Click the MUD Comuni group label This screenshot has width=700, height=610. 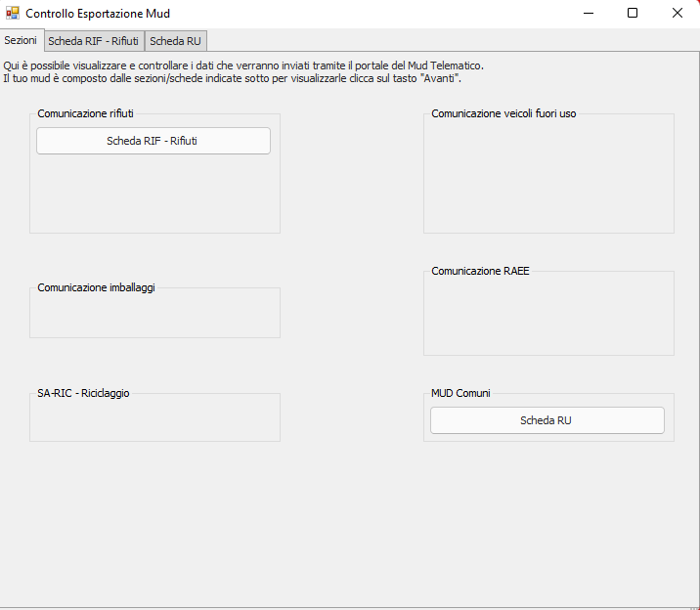coord(460,393)
